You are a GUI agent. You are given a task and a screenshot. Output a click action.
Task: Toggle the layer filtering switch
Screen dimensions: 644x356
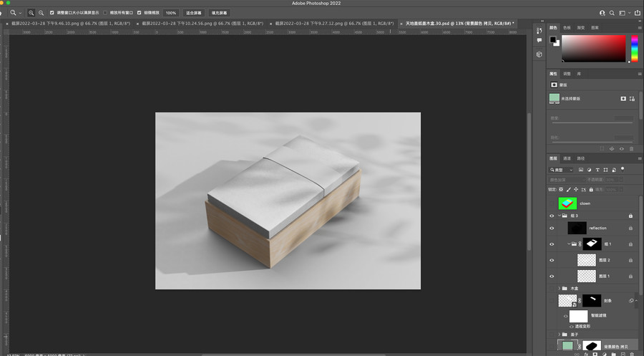tap(623, 169)
